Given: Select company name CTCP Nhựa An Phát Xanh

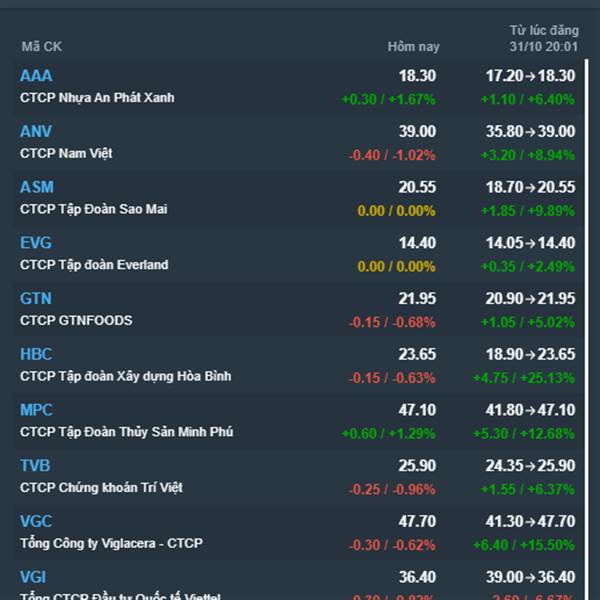Looking at the screenshot, I should pos(97,98).
